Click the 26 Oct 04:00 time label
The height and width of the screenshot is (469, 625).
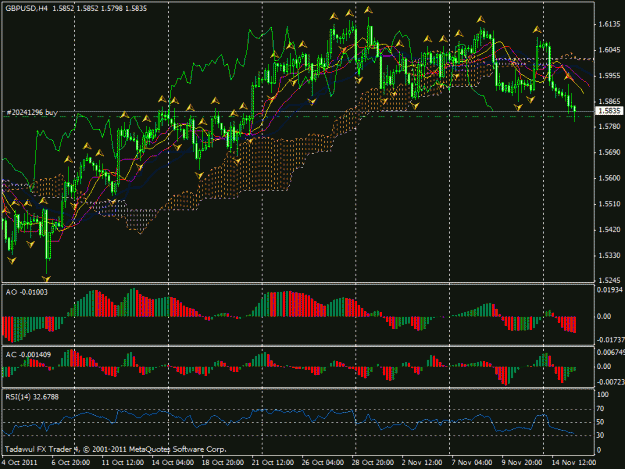[322, 463]
